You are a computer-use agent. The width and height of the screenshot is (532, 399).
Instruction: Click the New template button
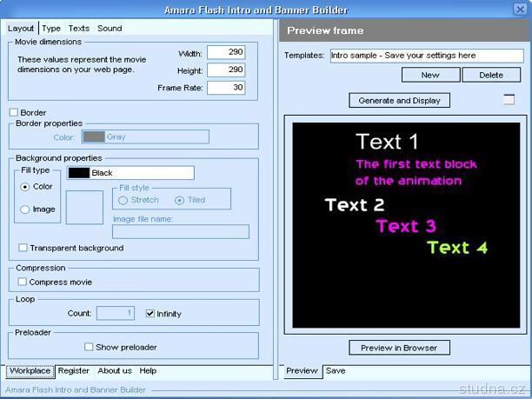(430, 75)
